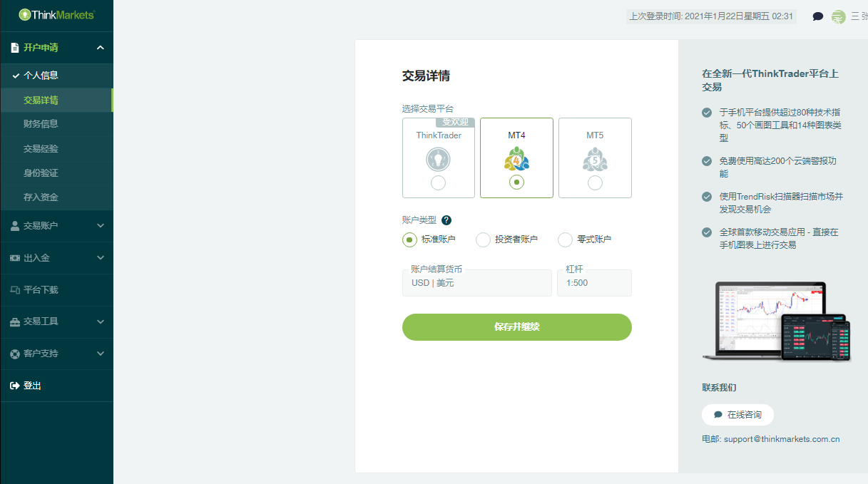
Task: Choose the 标准账户 account type
Action: click(x=409, y=240)
